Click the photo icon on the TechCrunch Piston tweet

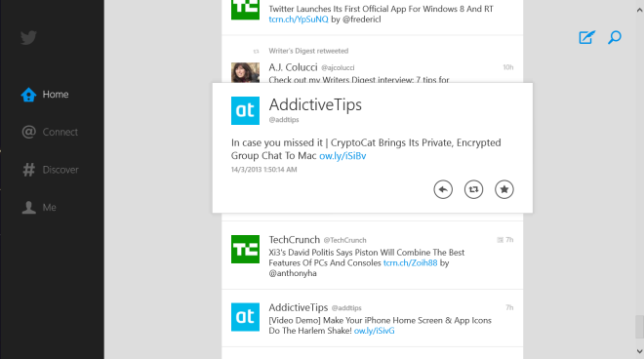(x=501, y=240)
